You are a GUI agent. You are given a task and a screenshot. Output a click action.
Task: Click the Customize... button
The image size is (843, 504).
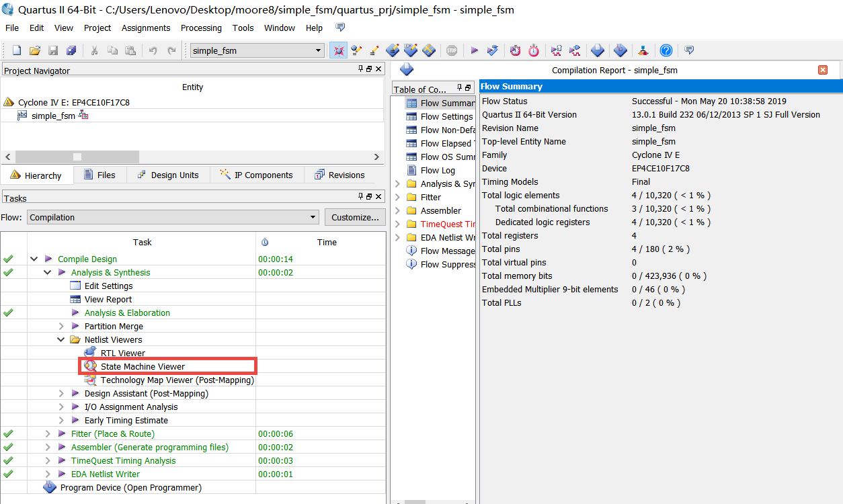tap(356, 217)
